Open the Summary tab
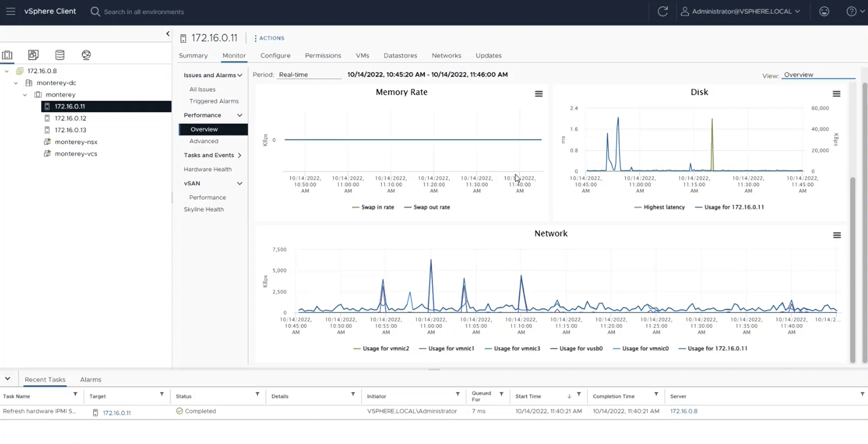The height and width of the screenshot is (444, 868). click(193, 55)
